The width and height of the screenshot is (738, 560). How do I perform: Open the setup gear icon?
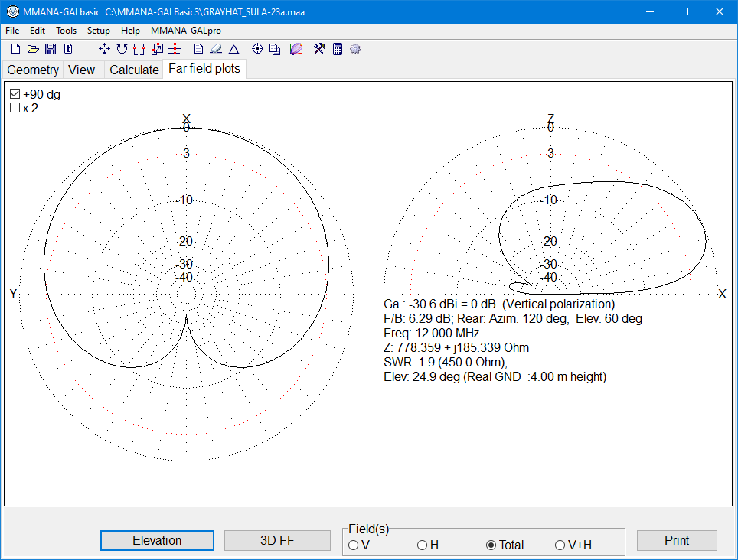[354, 48]
